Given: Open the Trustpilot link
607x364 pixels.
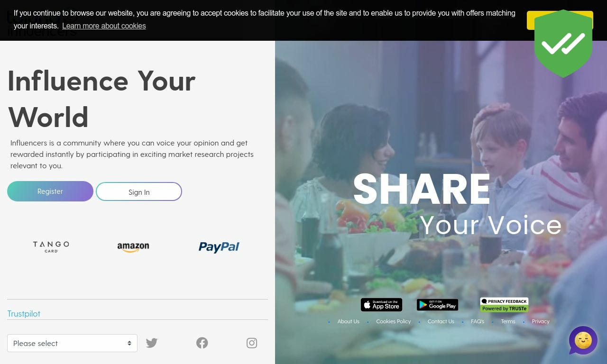Looking at the screenshot, I should (x=24, y=314).
